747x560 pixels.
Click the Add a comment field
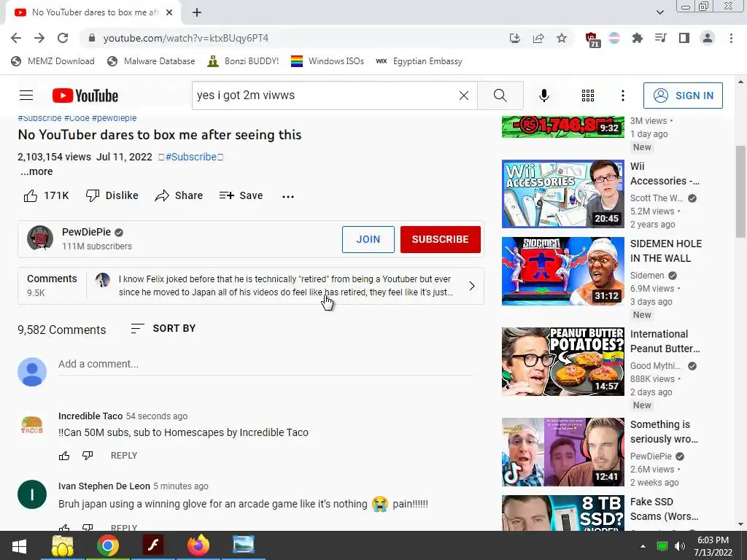pyautogui.click(x=266, y=365)
